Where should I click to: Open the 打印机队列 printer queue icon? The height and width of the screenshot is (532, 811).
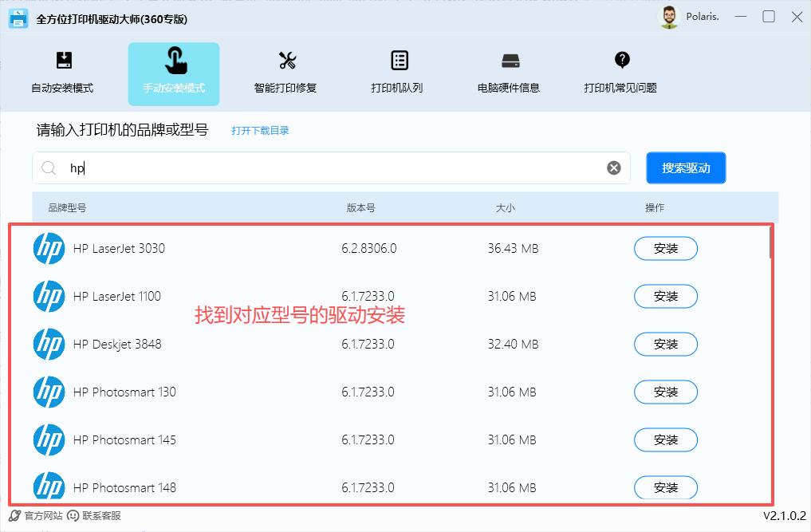(398, 60)
